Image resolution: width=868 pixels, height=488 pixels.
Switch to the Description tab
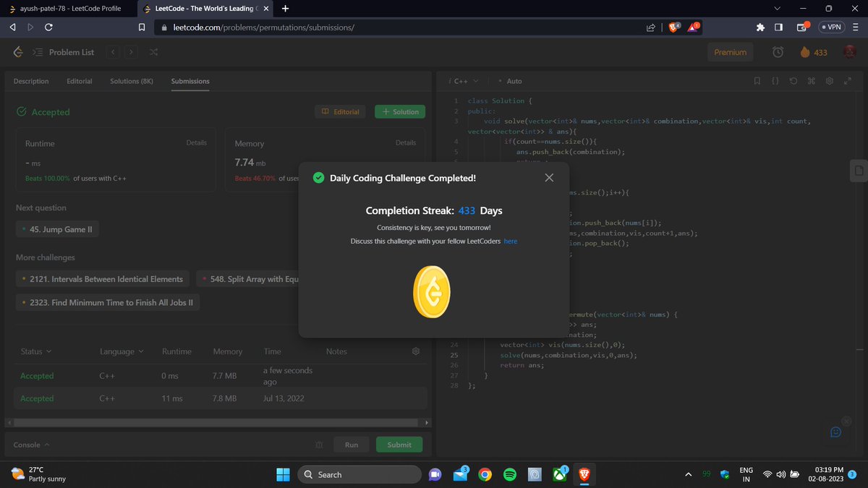[31, 81]
